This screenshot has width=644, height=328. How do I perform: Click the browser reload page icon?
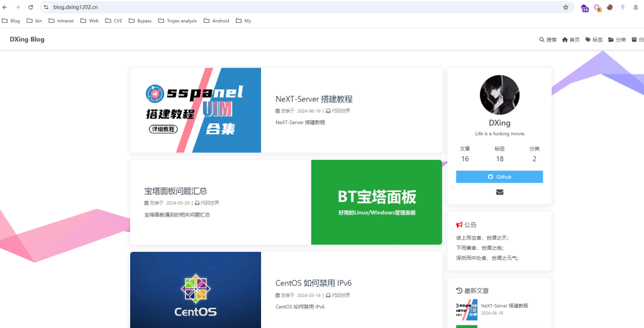pyautogui.click(x=30, y=7)
